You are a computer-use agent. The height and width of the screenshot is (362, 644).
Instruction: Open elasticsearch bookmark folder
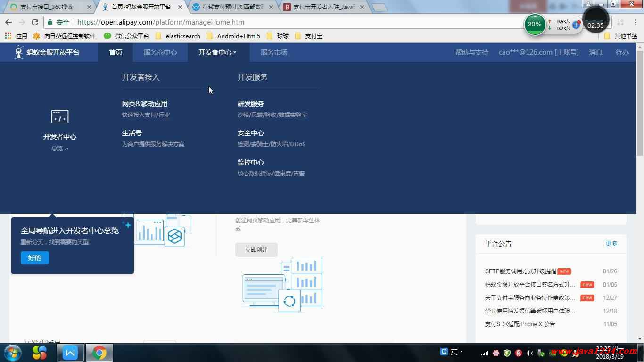(178, 36)
